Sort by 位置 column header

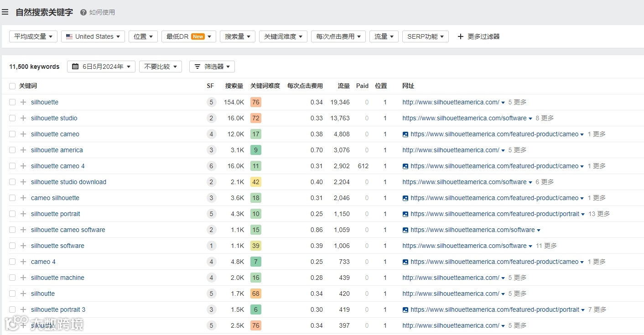pyautogui.click(x=381, y=86)
